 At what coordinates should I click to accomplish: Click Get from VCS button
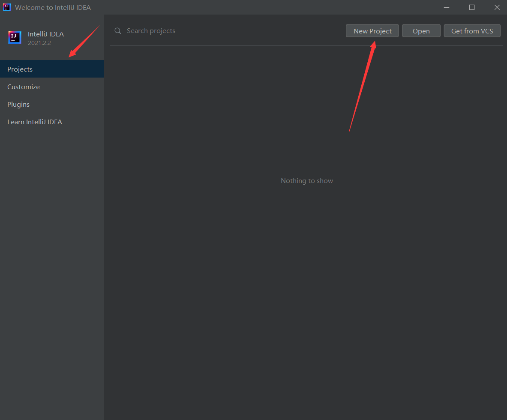click(472, 31)
